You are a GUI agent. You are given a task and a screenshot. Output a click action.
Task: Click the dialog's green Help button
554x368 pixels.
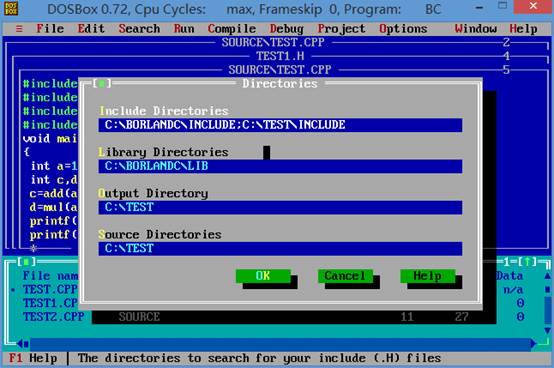(x=428, y=276)
